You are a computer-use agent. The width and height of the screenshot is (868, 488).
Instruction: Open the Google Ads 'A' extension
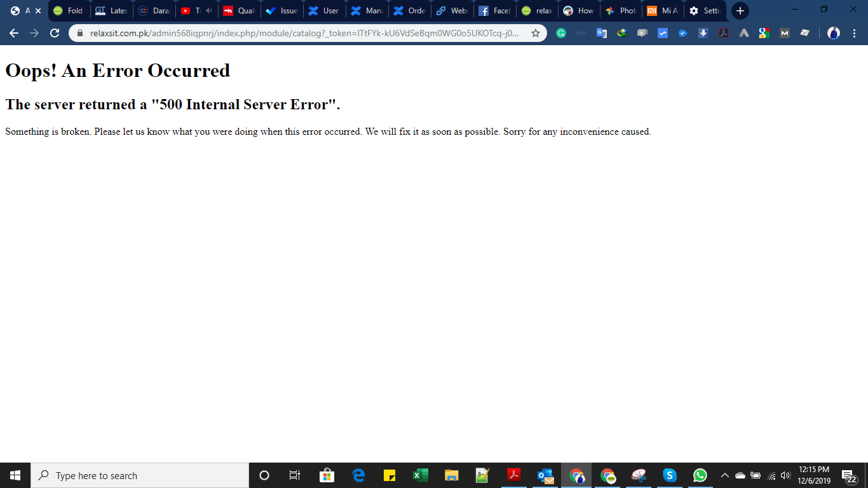(744, 33)
